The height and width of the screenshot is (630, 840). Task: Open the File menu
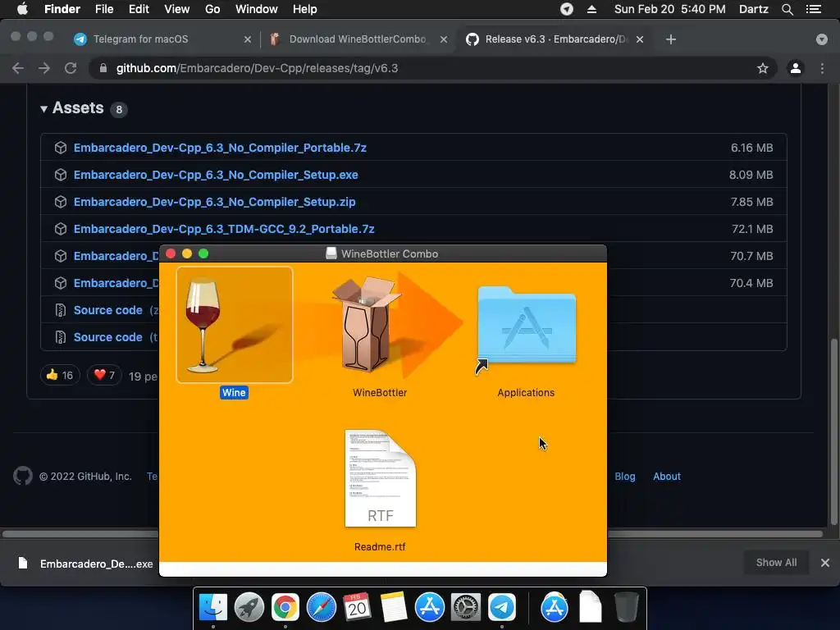(104, 9)
